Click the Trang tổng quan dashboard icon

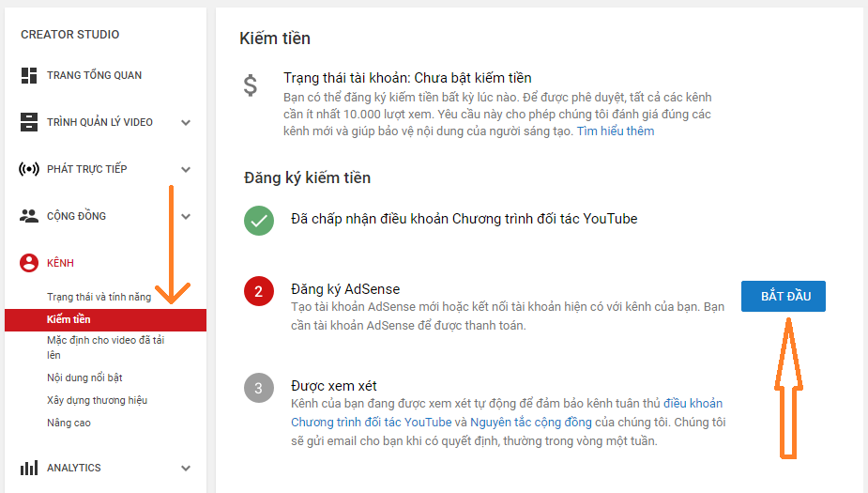29,75
